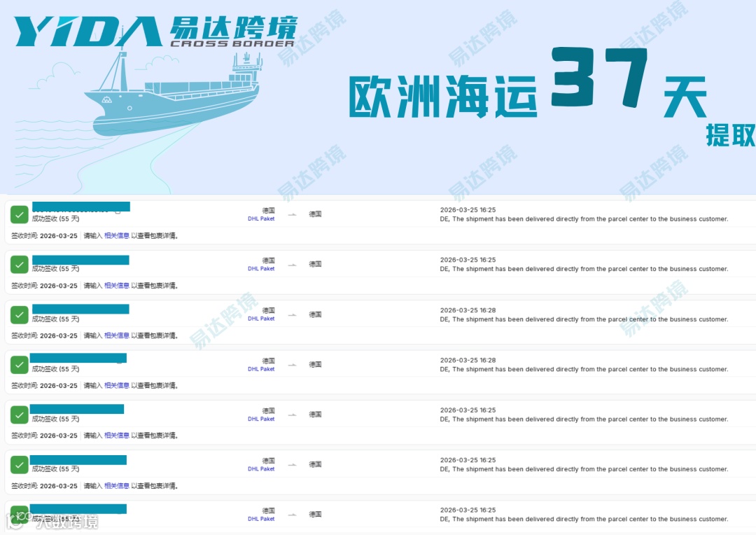Image resolution: width=756 pixels, height=535 pixels.
Task: Click the 提取 text at the banner edge
Action: coord(731,135)
